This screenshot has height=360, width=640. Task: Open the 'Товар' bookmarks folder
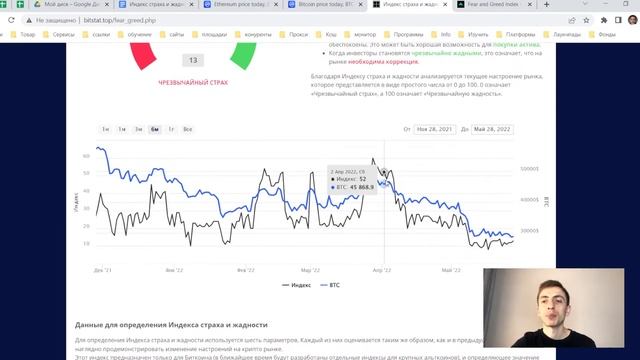23,35
